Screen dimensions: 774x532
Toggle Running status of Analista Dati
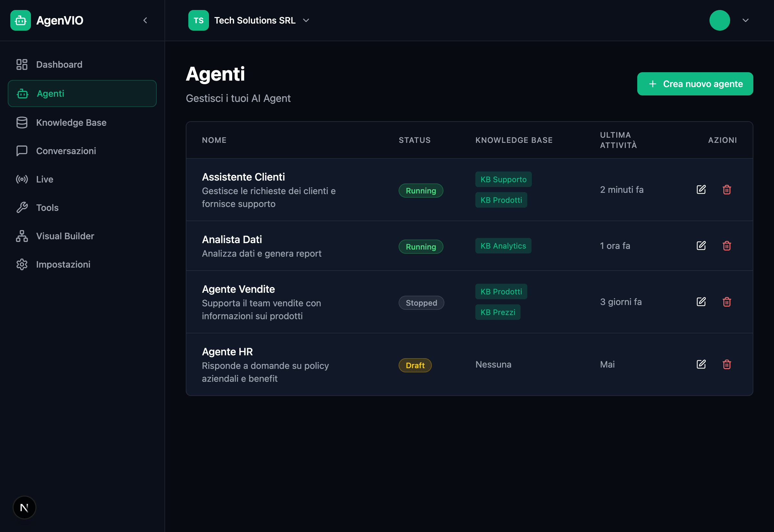pyautogui.click(x=421, y=246)
